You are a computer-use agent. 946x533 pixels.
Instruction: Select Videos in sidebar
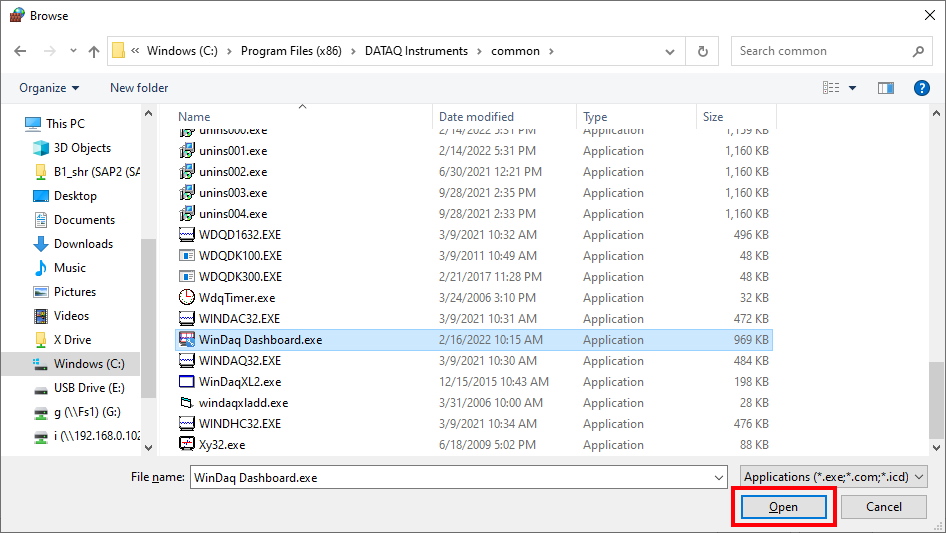click(x=61, y=316)
